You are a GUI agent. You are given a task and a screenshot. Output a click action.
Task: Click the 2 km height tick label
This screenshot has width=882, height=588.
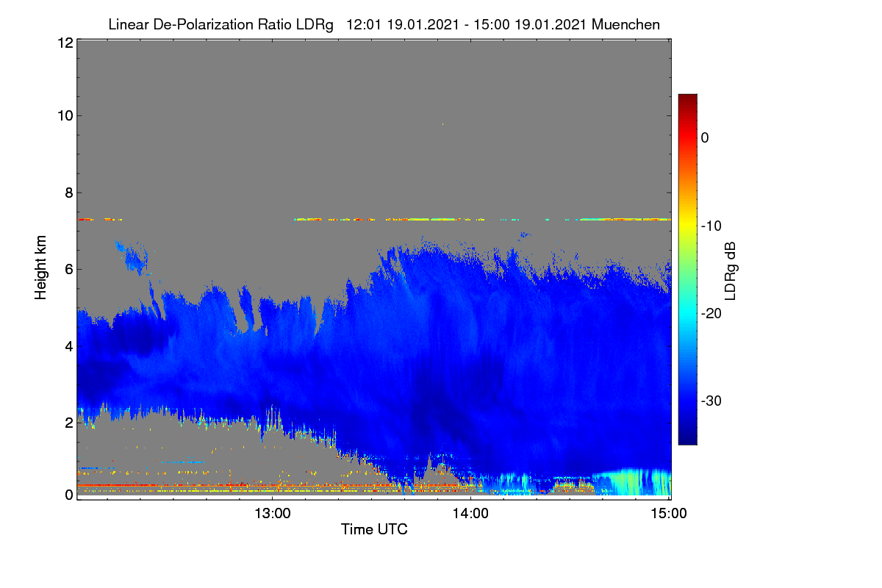click(69, 422)
